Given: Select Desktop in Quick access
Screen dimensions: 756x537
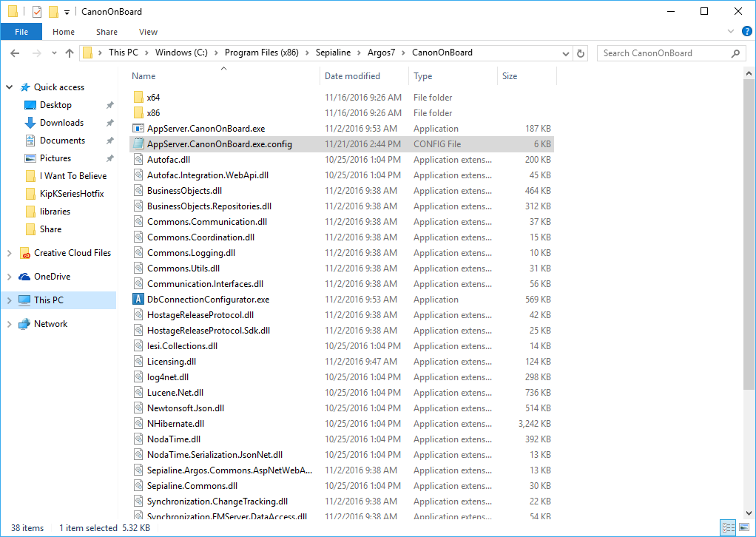Looking at the screenshot, I should 55,105.
